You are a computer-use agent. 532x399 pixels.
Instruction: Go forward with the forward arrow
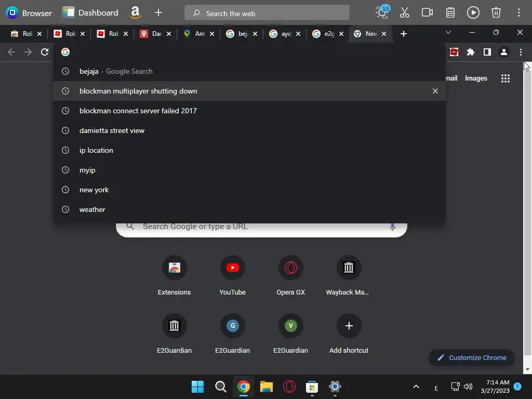pos(28,52)
